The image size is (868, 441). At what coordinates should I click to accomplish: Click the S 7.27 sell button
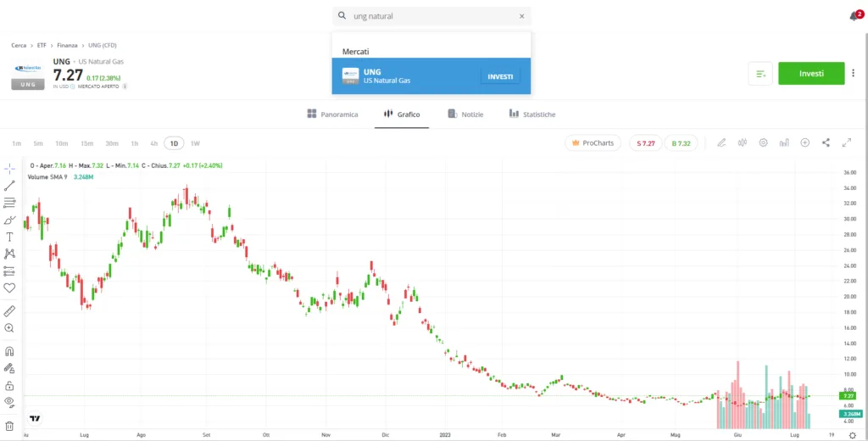click(645, 143)
